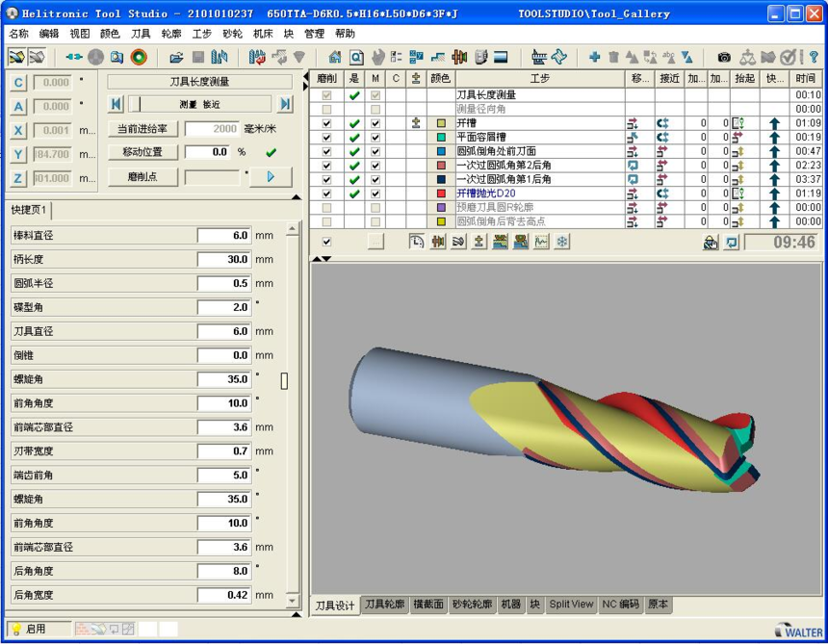Open the 砂轮 menu
828x644 pixels.
232,34
